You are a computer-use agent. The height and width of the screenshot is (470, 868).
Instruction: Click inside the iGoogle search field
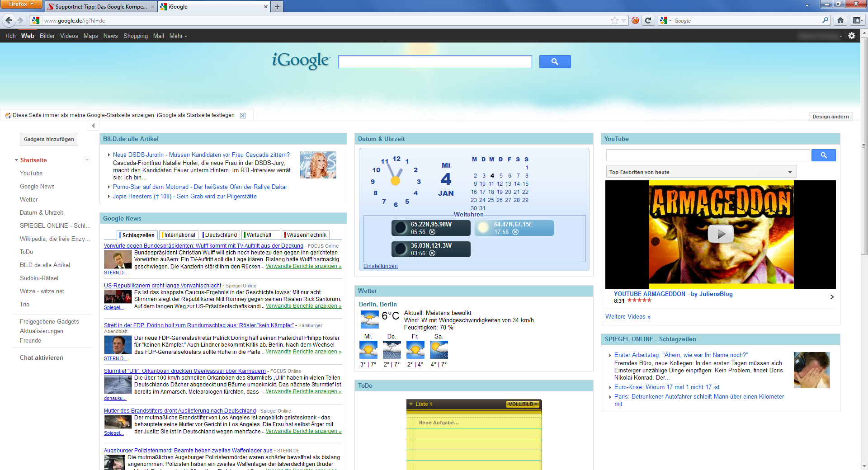coord(434,61)
